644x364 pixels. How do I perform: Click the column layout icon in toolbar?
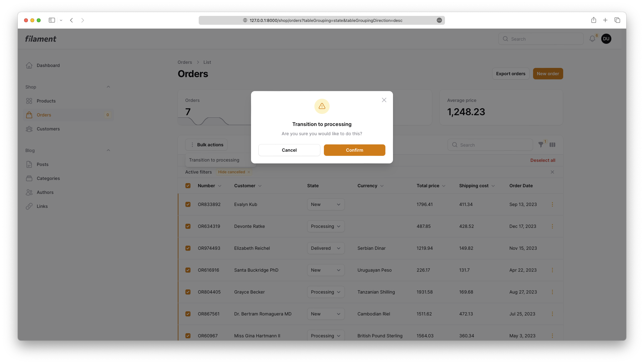point(552,145)
